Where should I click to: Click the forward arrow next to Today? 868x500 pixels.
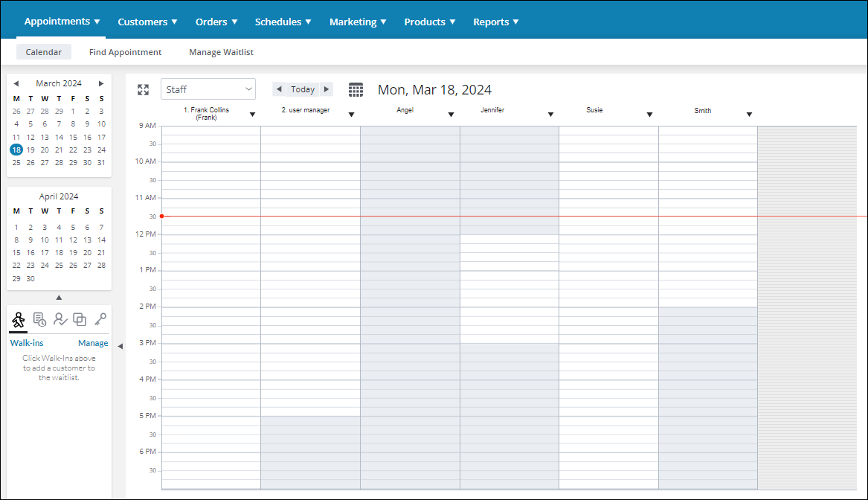326,89
